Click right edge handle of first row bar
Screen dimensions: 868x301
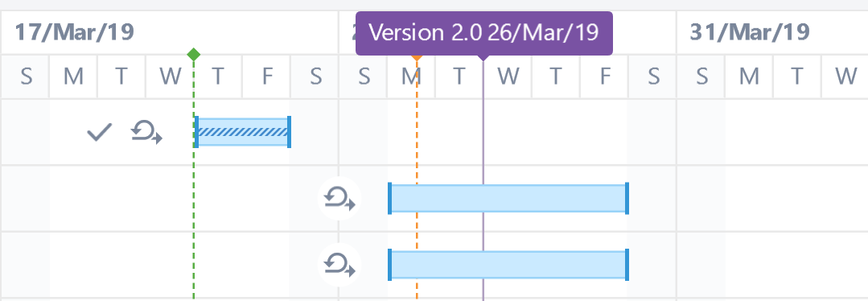click(289, 132)
